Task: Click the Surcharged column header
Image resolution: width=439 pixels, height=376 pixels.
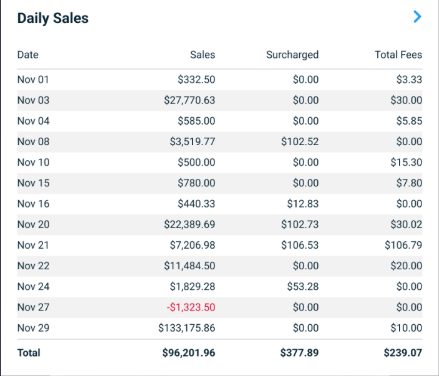Action: click(x=292, y=55)
